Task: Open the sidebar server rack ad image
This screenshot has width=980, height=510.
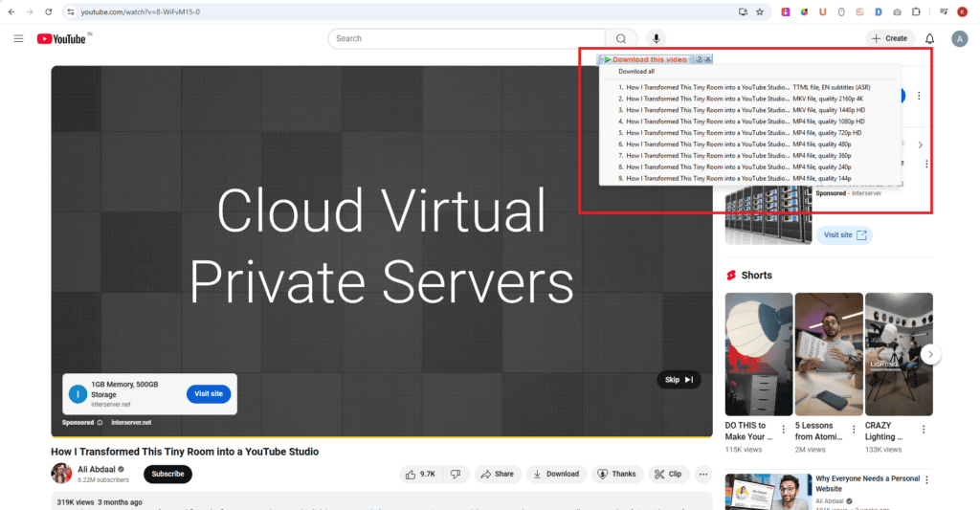Action: (x=768, y=215)
